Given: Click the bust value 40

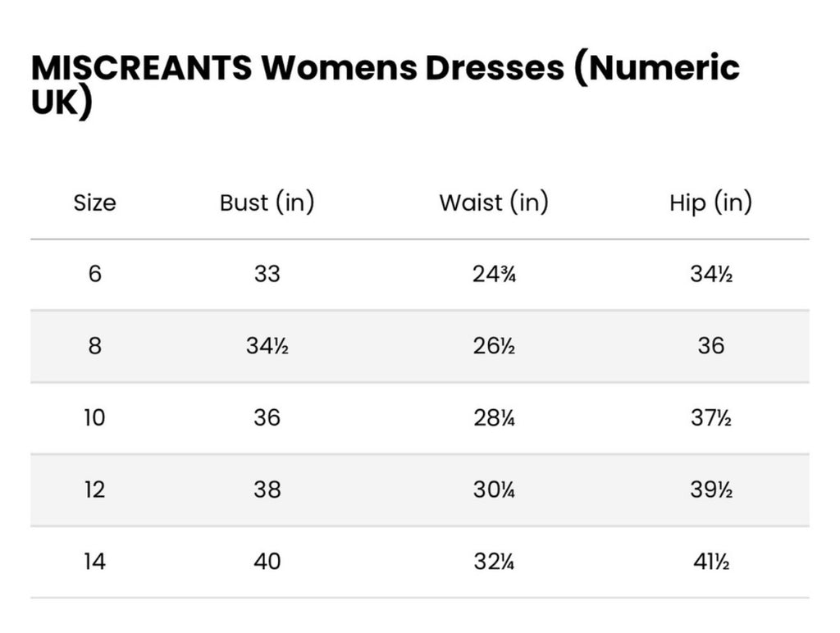Looking at the screenshot, I should click(x=267, y=562).
